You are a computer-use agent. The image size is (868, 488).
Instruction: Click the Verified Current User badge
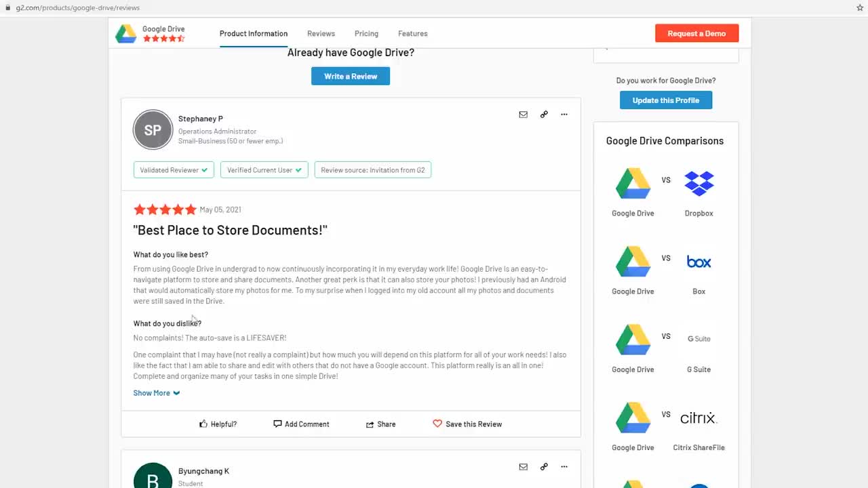(264, 170)
